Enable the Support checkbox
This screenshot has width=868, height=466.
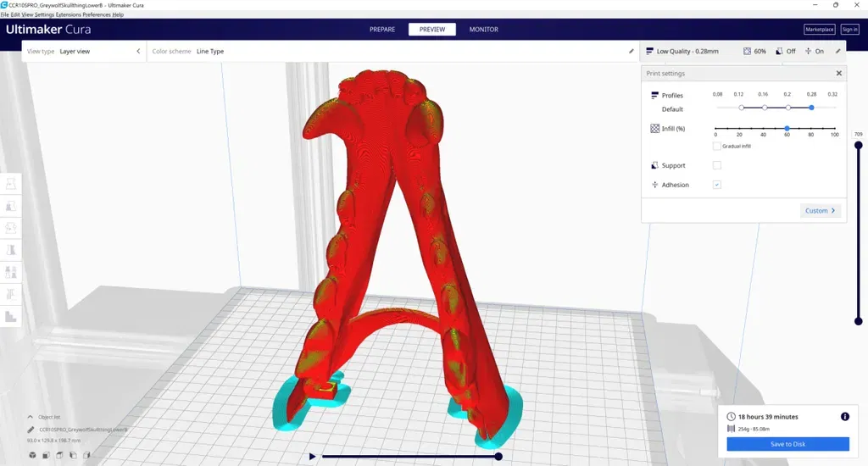[717, 165]
